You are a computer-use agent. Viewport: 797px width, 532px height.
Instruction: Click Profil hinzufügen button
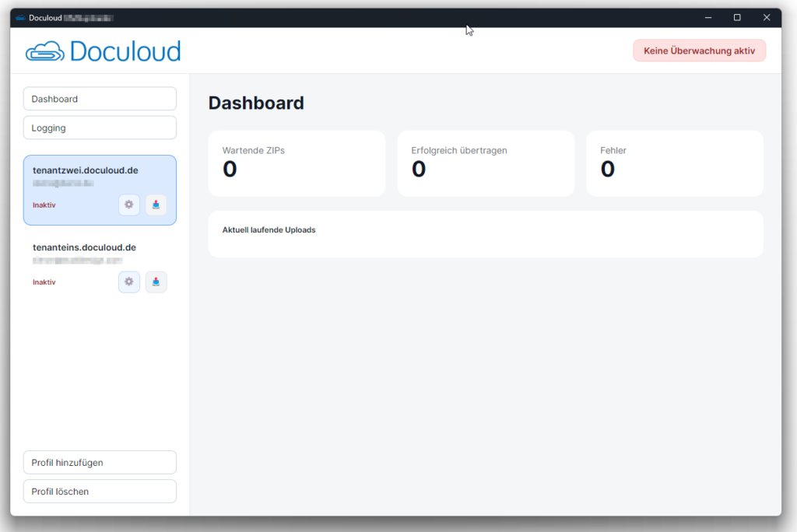100,462
